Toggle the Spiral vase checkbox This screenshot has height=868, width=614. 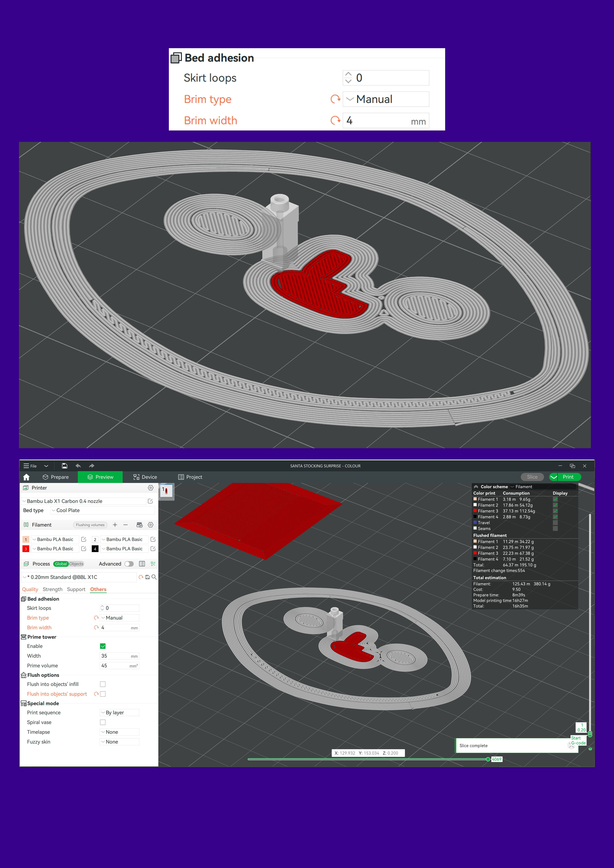point(102,723)
